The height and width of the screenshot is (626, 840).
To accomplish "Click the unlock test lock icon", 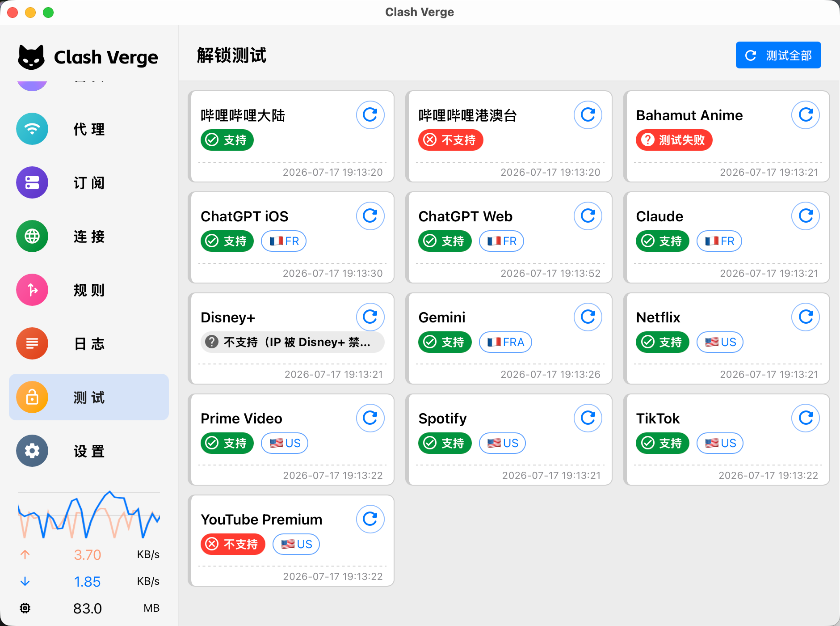I will 32,398.
